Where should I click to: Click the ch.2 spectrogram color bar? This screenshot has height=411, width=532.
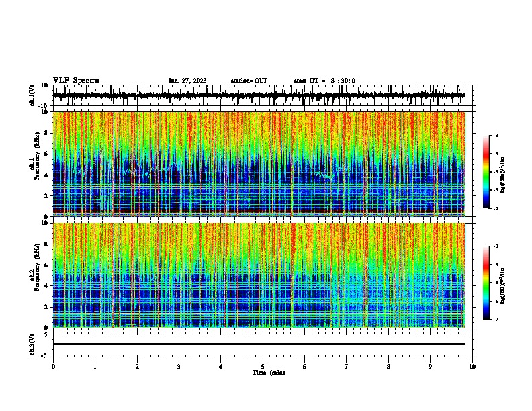click(486, 283)
